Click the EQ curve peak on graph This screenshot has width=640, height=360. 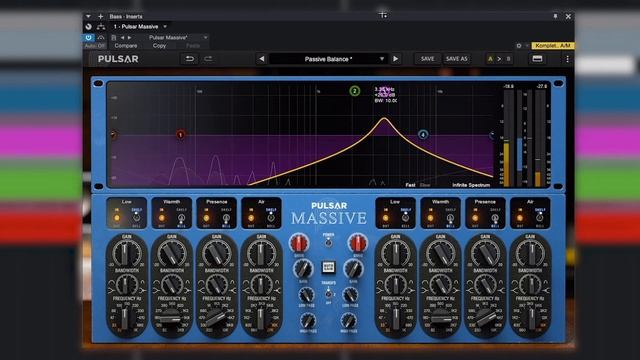click(384, 118)
